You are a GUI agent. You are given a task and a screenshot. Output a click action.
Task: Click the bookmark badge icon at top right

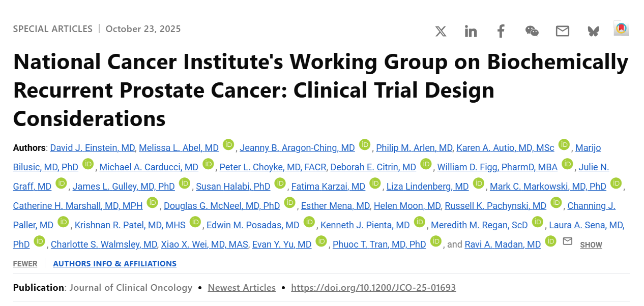tap(621, 28)
